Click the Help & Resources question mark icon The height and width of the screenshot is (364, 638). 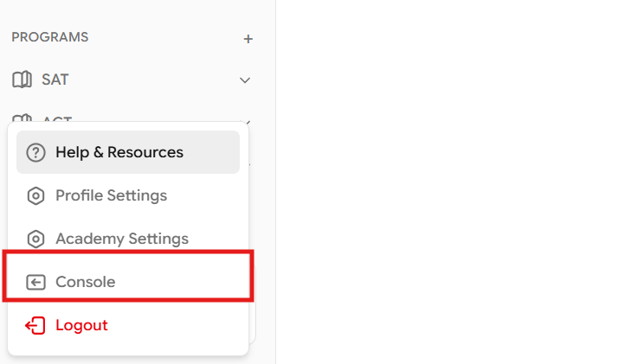(35, 153)
